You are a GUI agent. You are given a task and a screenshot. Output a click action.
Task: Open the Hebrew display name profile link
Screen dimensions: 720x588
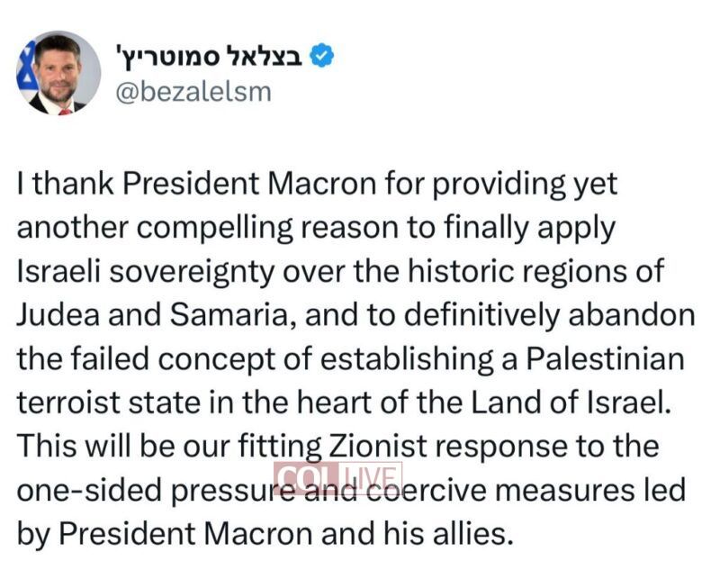pyautogui.click(x=211, y=59)
